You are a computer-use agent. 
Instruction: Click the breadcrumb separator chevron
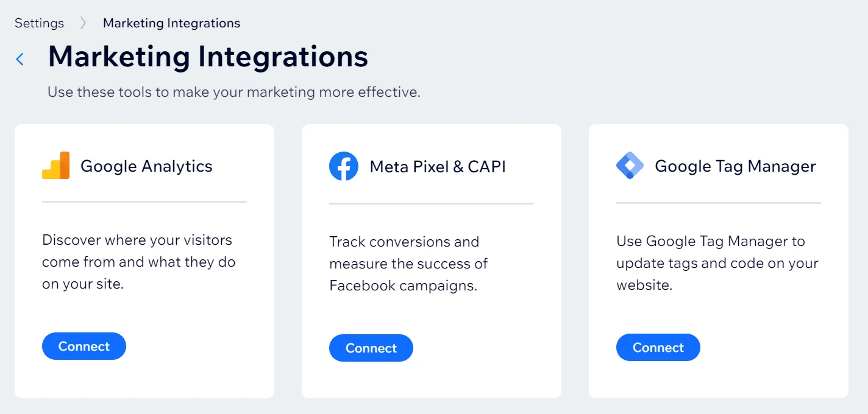(x=84, y=23)
